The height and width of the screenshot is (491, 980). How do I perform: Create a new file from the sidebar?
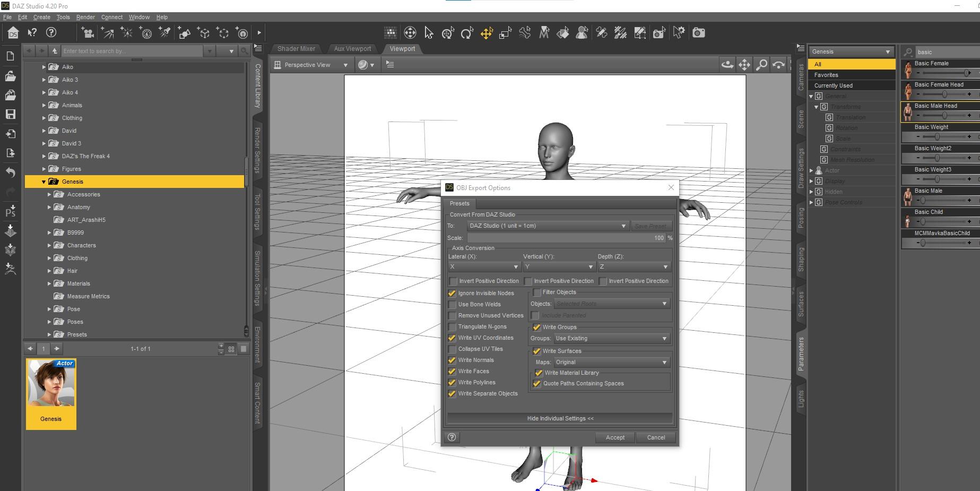10,56
